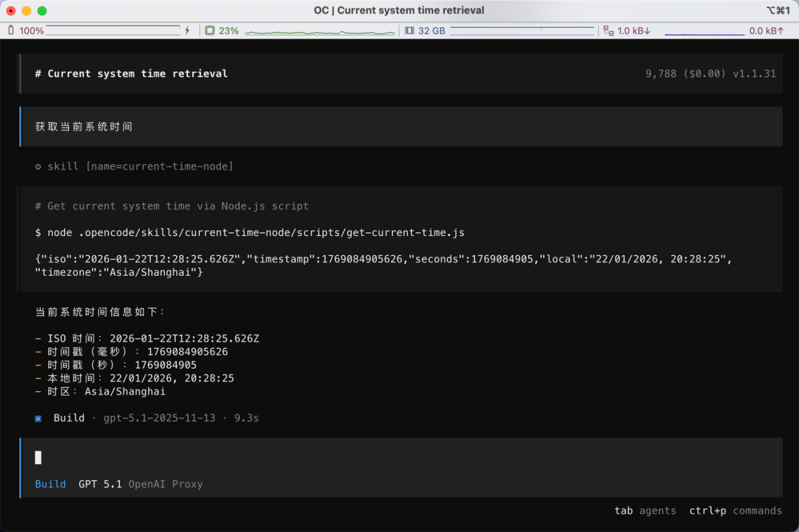Click the GPT 5.1 model label
The image size is (799, 532).
tap(100, 484)
